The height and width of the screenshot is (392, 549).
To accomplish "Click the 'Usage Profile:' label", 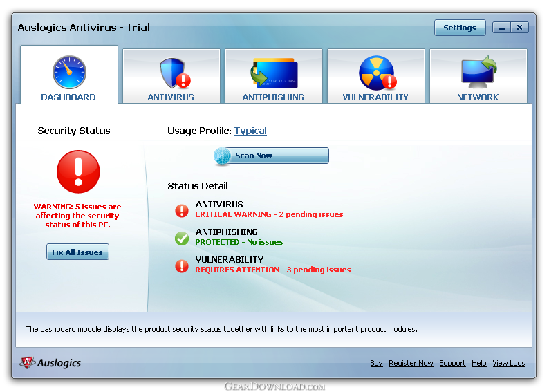I will click(199, 131).
